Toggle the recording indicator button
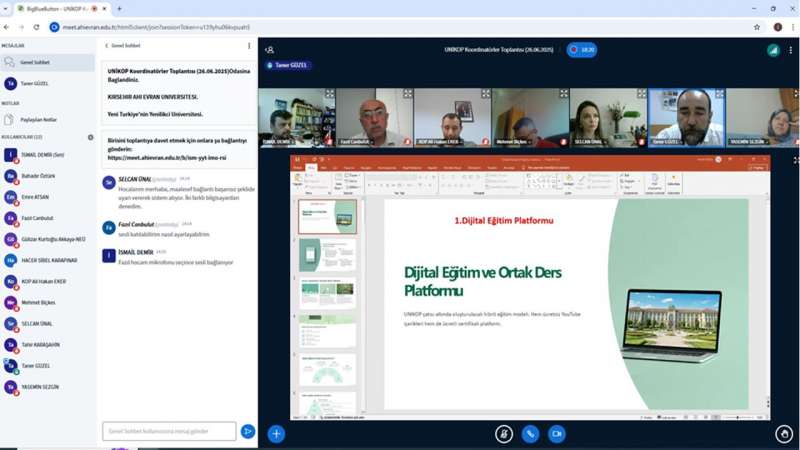Screen dimensions: 800x450 tap(581, 49)
